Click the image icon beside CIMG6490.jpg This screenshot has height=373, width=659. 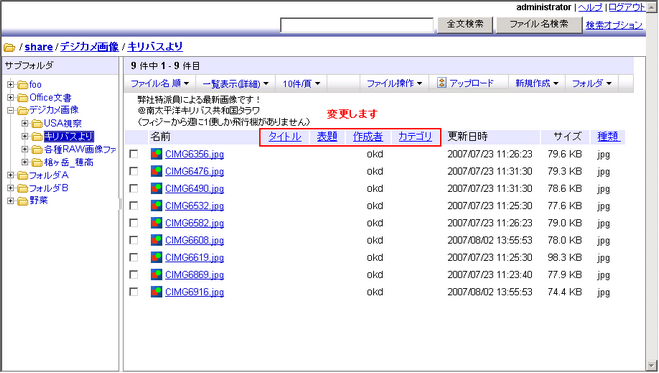click(156, 188)
